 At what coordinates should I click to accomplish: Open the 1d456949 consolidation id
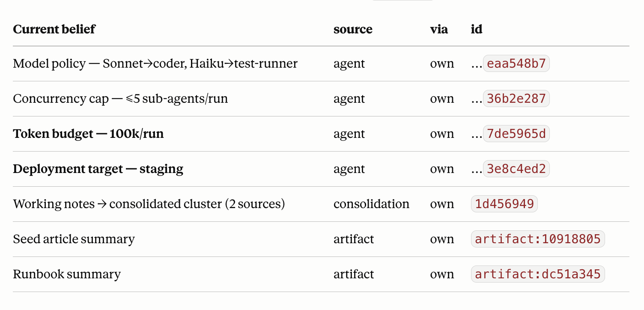pyautogui.click(x=504, y=204)
